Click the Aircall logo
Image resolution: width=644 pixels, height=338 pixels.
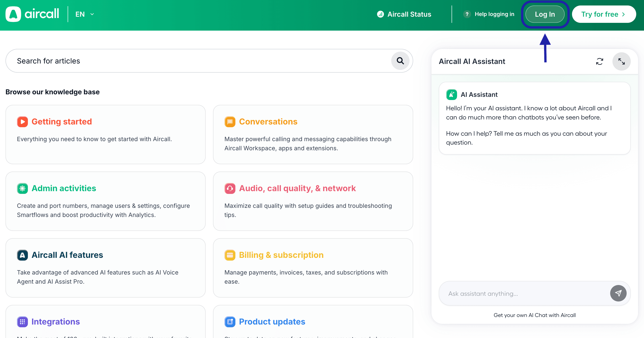32,14
